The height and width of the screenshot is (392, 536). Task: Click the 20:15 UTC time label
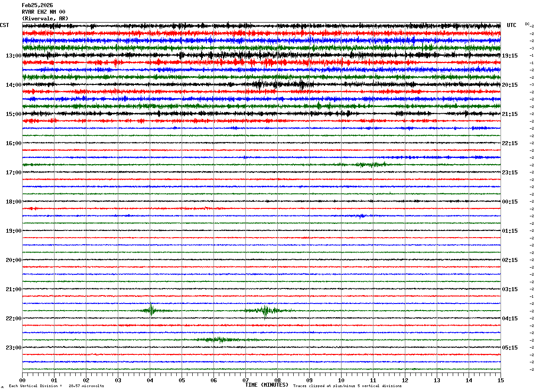[510, 85]
